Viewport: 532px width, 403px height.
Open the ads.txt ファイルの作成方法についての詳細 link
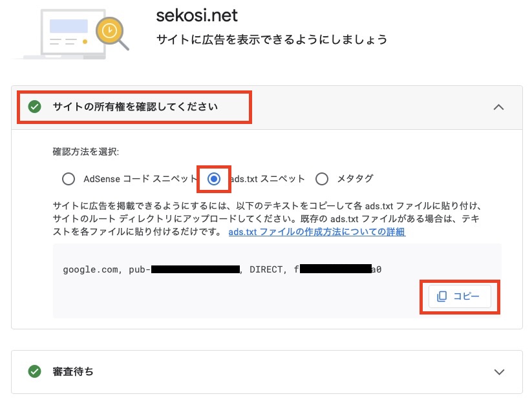click(x=317, y=232)
